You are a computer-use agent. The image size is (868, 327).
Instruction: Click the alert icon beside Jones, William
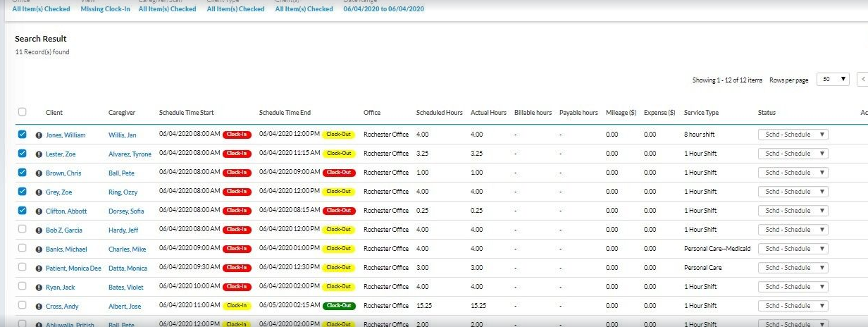click(39, 135)
